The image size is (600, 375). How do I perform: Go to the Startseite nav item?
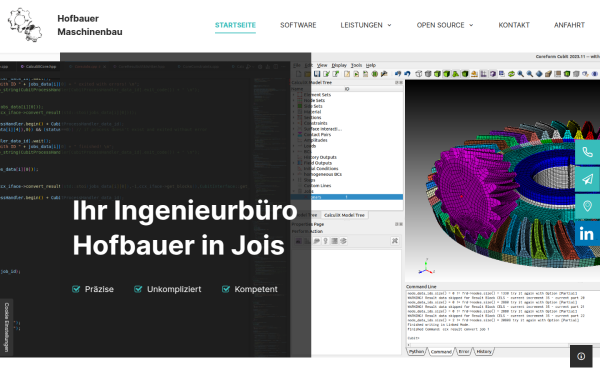click(235, 25)
